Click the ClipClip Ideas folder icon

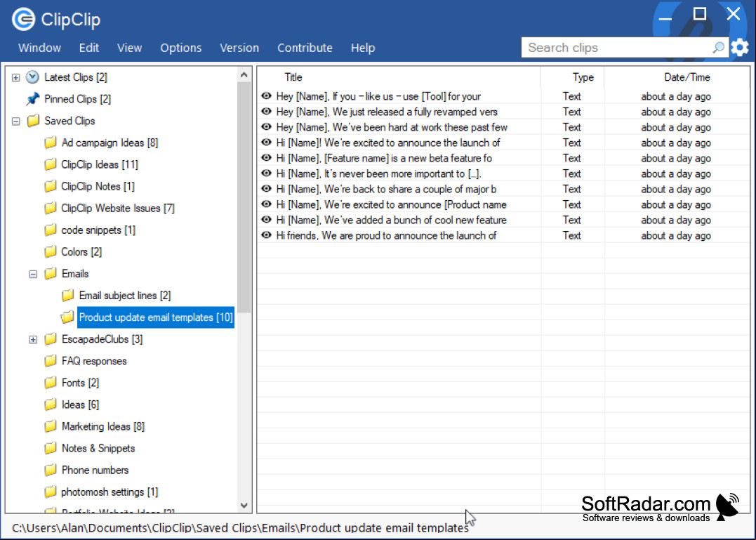click(x=50, y=164)
